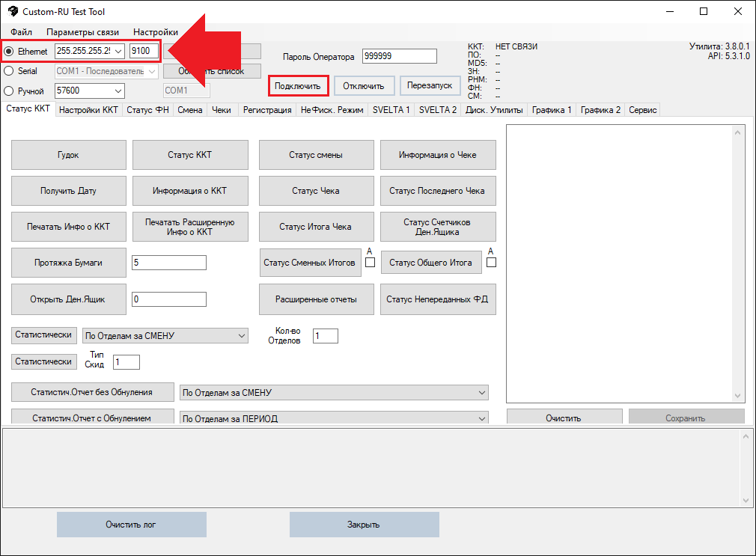Click the Гудок button
756x556 pixels.
(68, 155)
